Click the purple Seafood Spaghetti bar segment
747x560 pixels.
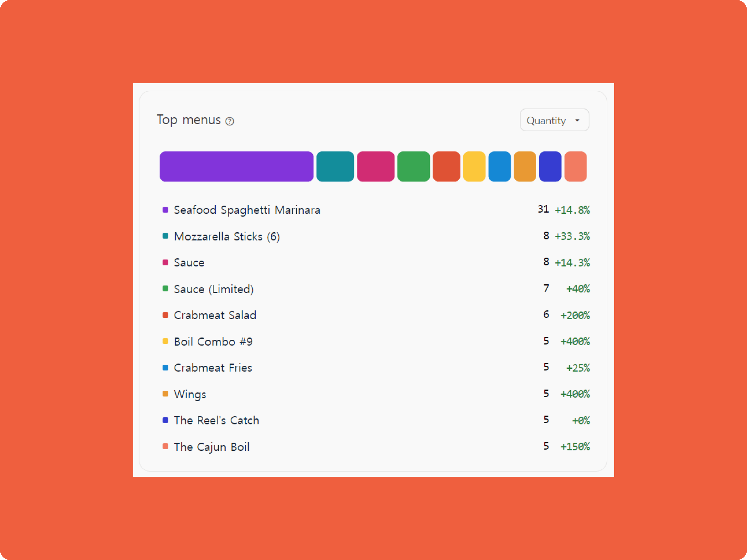pos(236,167)
